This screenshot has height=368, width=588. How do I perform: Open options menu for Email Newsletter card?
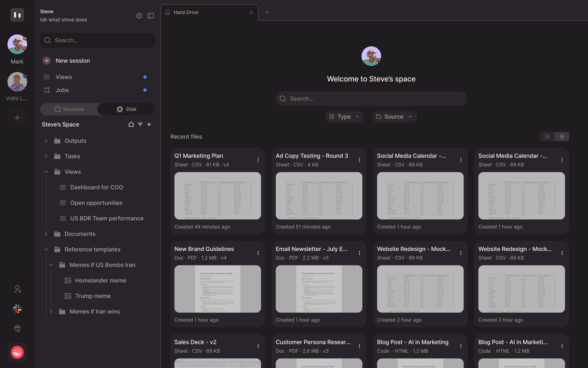(360, 253)
